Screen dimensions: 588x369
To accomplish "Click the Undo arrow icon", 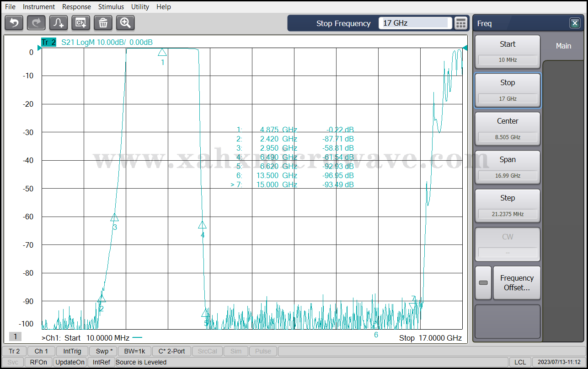I will point(14,22).
